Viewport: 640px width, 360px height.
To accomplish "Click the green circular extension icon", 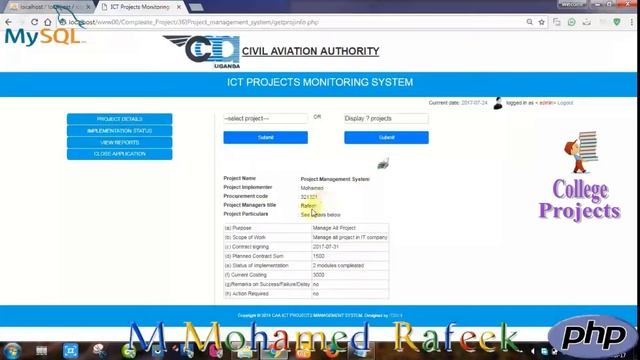I will click(571, 22).
